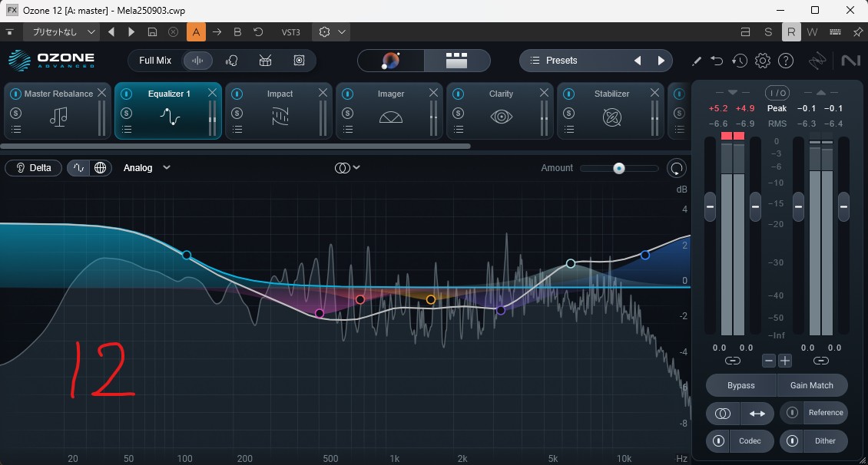Open the Analog EQ mode dropdown
Viewport: 868px width, 465px height.
tap(147, 167)
